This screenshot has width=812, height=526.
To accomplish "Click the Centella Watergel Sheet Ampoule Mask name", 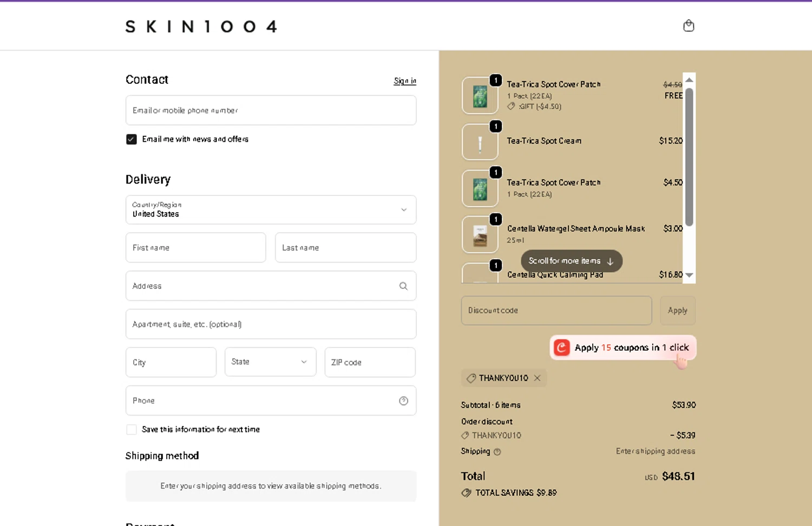I will pyautogui.click(x=576, y=229).
